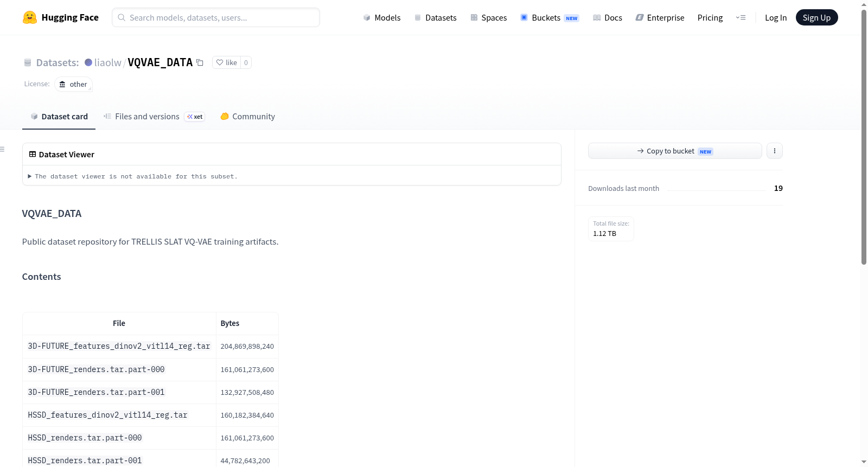
Task: Click the 132,927,508,480 bytes cell
Action: pos(247,392)
